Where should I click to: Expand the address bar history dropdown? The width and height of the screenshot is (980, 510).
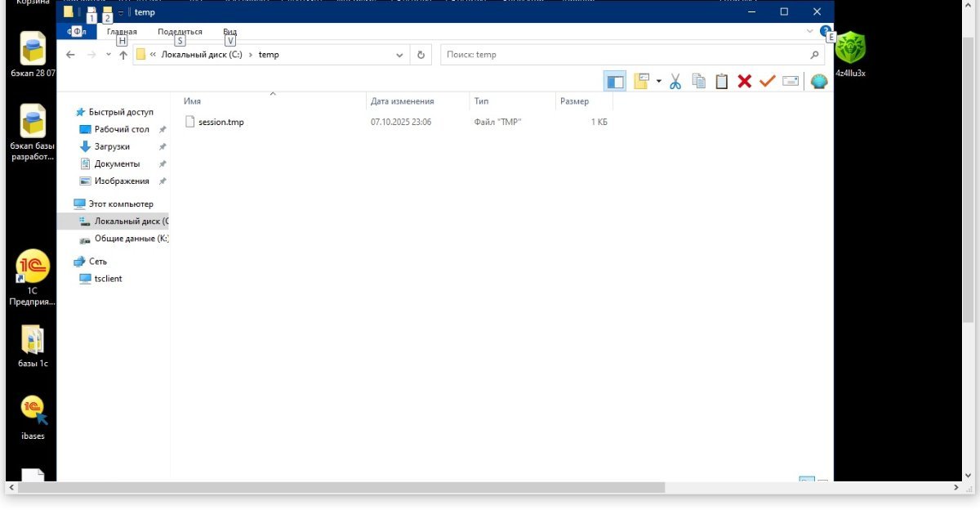coord(399,55)
